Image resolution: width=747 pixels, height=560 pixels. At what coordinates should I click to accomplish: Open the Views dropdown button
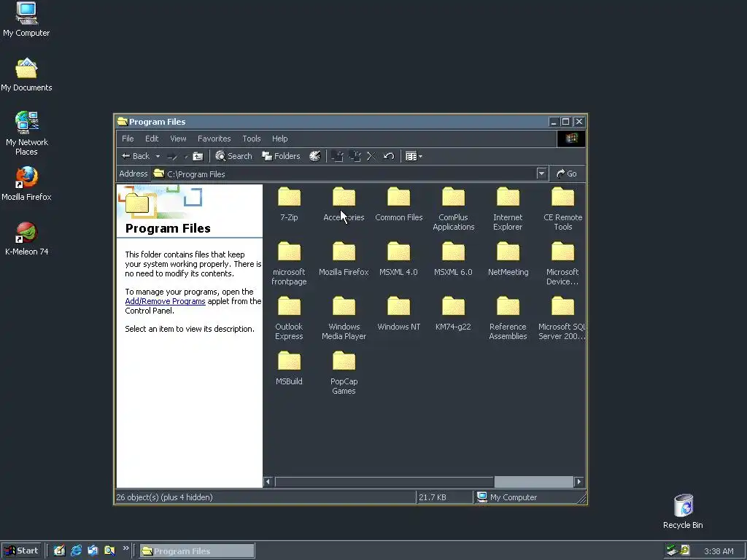pos(414,156)
